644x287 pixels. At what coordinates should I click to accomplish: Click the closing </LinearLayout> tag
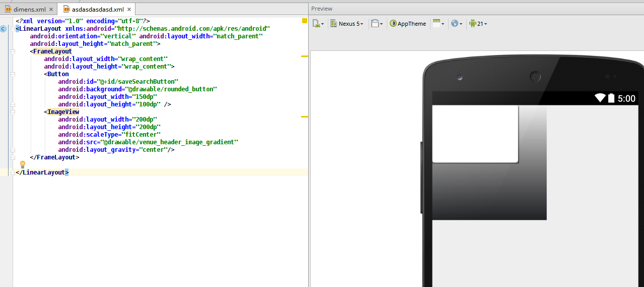tap(42, 173)
